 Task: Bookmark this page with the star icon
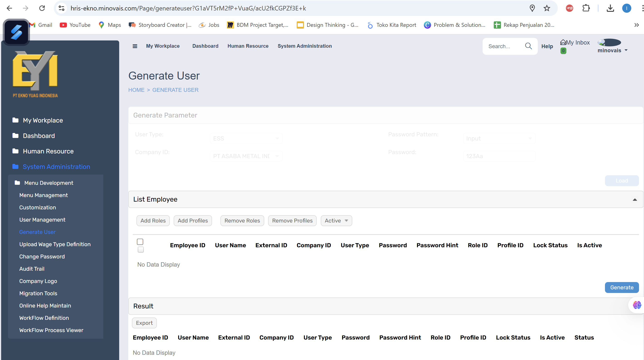point(547,8)
